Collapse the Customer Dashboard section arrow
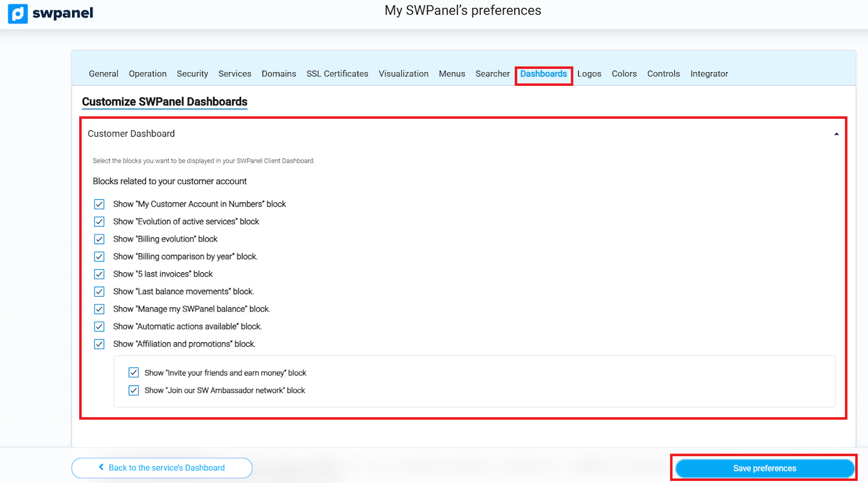 836,134
